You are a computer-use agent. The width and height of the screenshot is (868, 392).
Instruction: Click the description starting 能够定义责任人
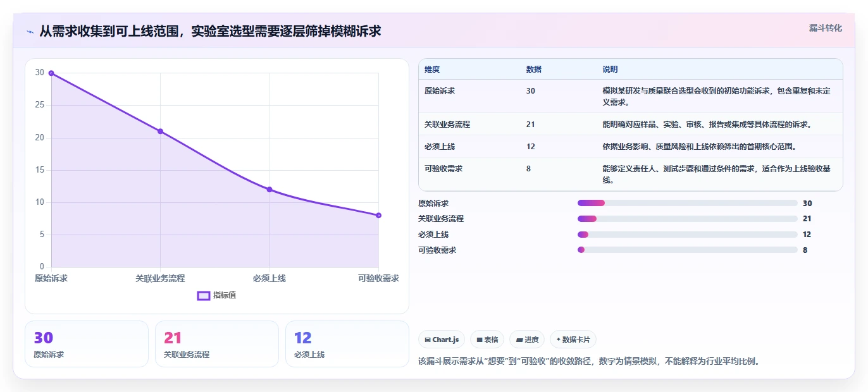(717, 175)
